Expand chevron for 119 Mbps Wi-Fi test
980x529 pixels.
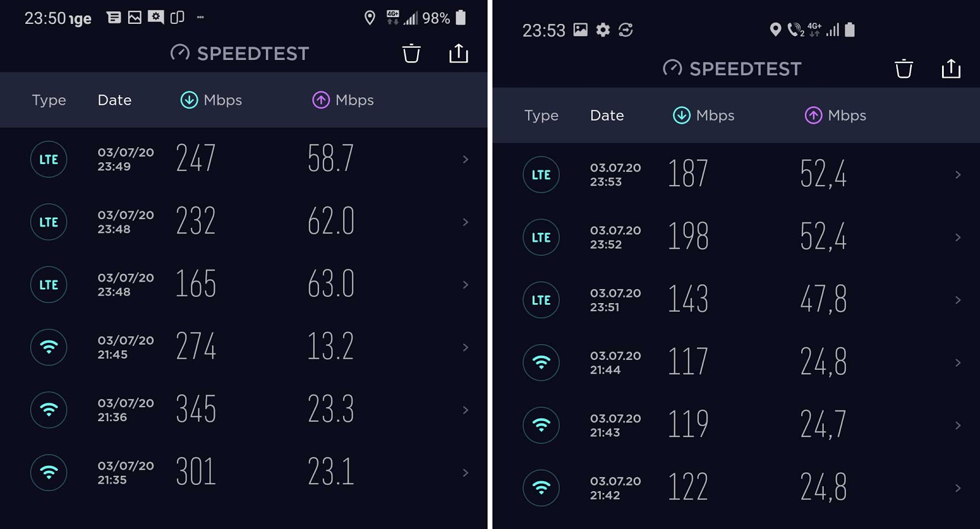[958, 426]
